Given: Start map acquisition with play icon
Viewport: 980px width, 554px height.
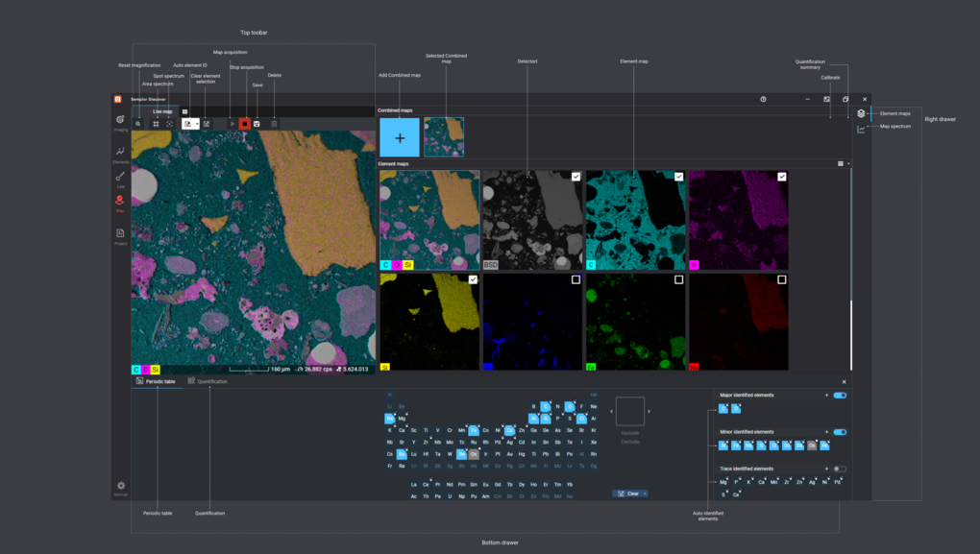Looking at the screenshot, I should 232,124.
